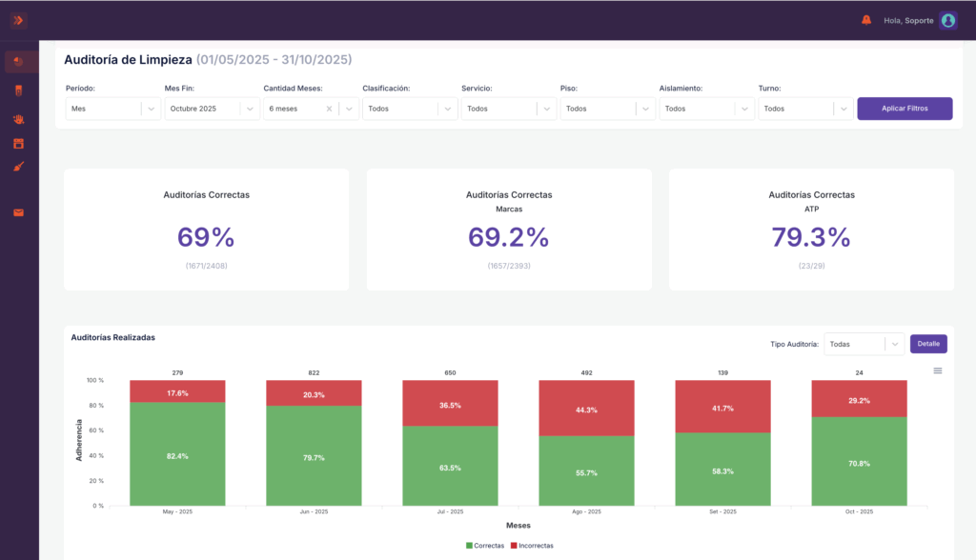This screenshot has width=976, height=560.
Task: Open the Mes Fin 'Octubre 2025' dropdown
Action: [212, 109]
